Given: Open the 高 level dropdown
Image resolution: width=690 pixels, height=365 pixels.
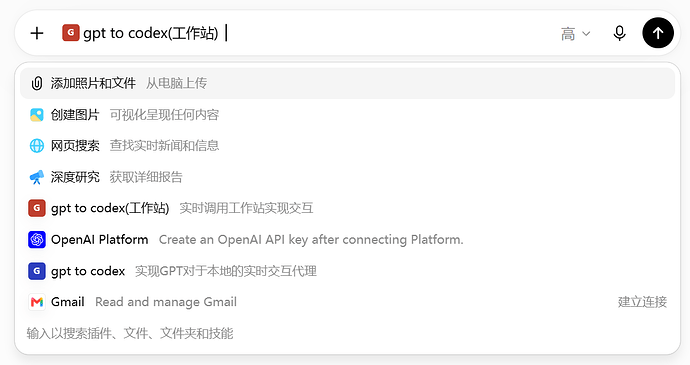Looking at the screenshot, I should click(575, 33).
